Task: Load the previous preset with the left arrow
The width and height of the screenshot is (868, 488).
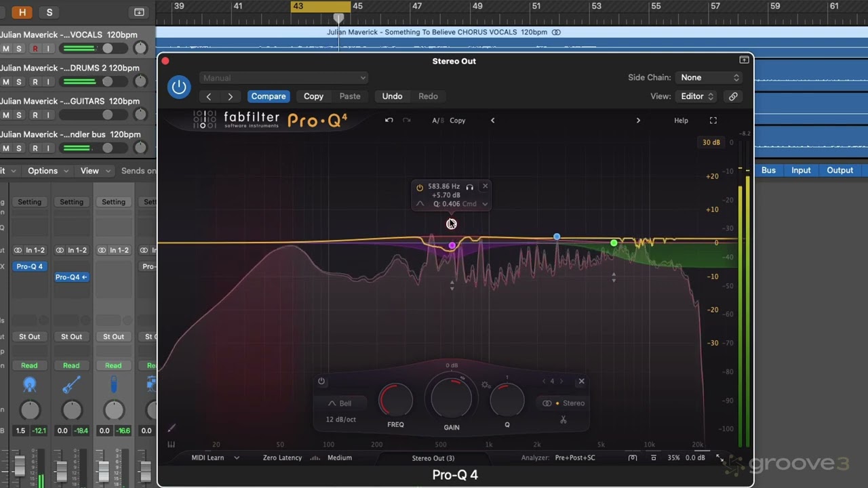Action: (209, 96)
